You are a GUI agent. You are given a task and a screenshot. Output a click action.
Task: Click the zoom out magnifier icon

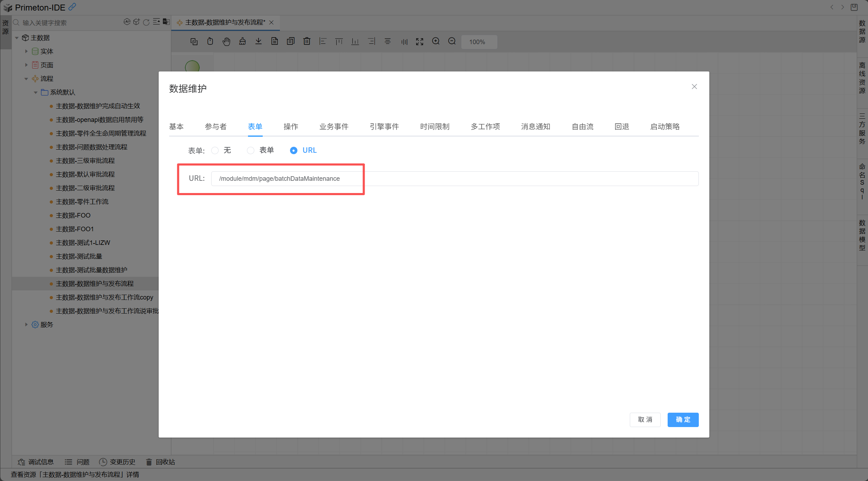[452, 42]
